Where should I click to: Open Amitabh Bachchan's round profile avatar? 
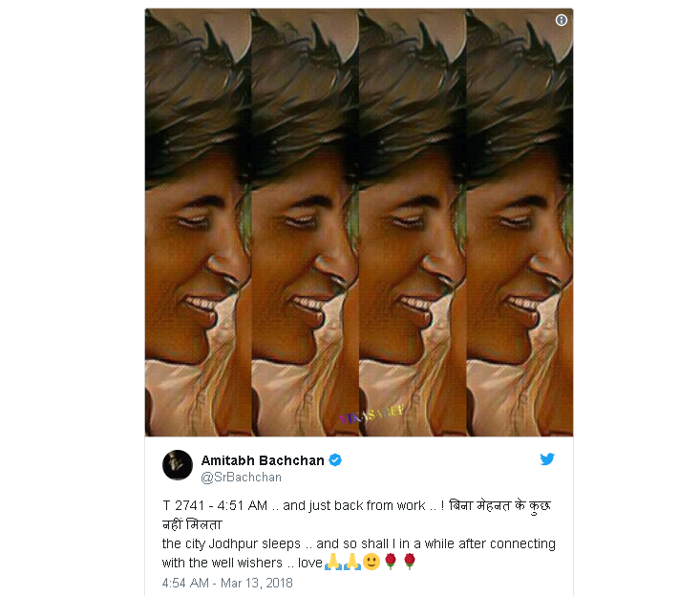(x=178, y=465)
